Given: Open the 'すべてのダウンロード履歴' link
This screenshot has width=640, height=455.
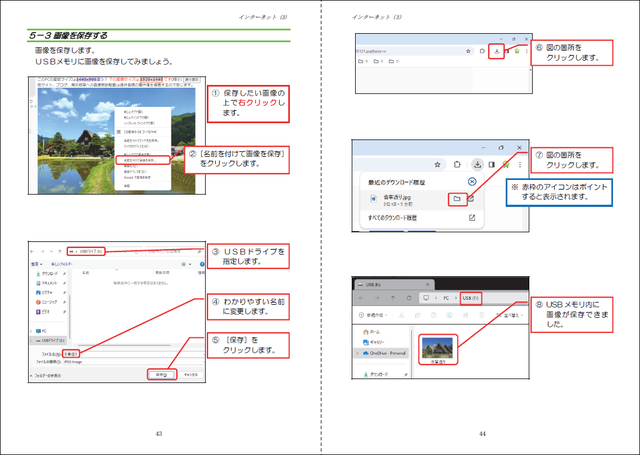Looking at the screenshot, I should (x=392, y=218).
